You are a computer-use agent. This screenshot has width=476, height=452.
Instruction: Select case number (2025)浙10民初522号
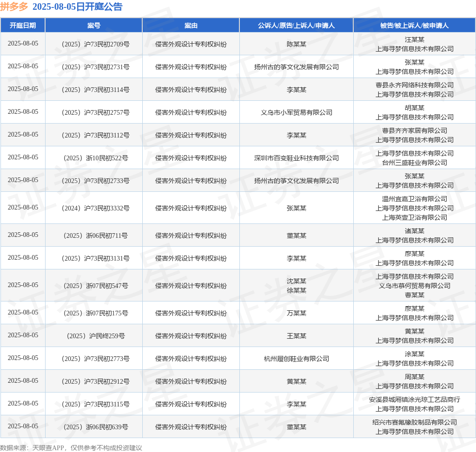(96, 158)
